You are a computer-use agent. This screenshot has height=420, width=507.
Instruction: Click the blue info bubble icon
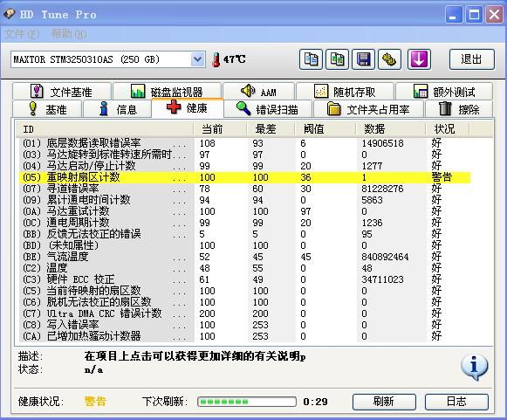[x=475, y=367]
